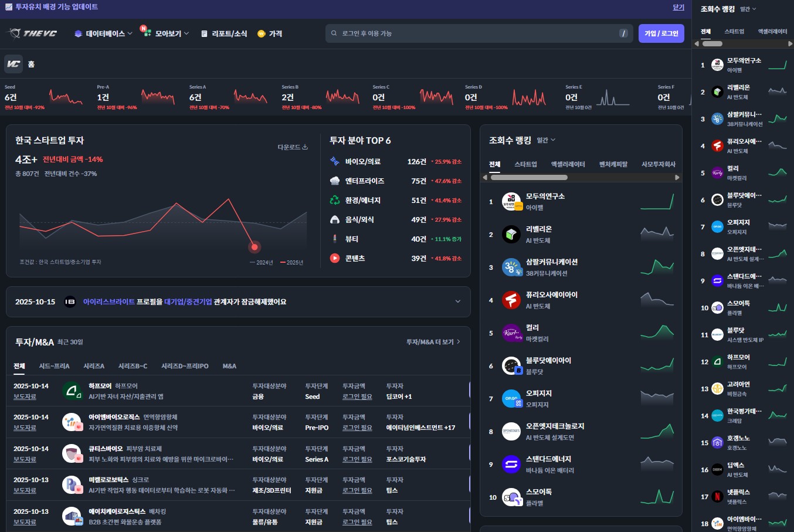Select the M&A tab
This screenshot has width=794, height=532.
(x=229, y=366)
